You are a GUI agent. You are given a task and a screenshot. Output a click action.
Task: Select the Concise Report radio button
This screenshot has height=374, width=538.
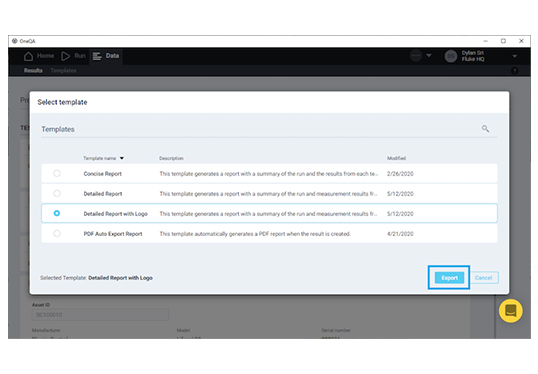pyautogui.click(x=57, y=173)
